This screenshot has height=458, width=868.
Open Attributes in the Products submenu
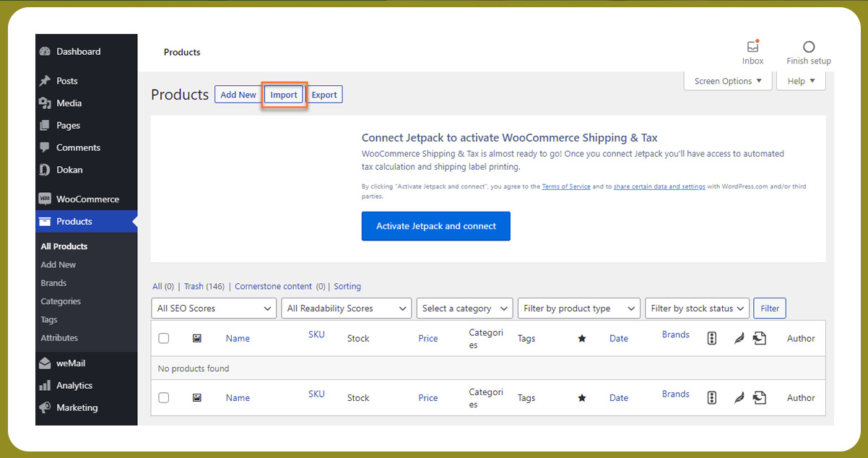pyautogui.click(x=59, y=338)
